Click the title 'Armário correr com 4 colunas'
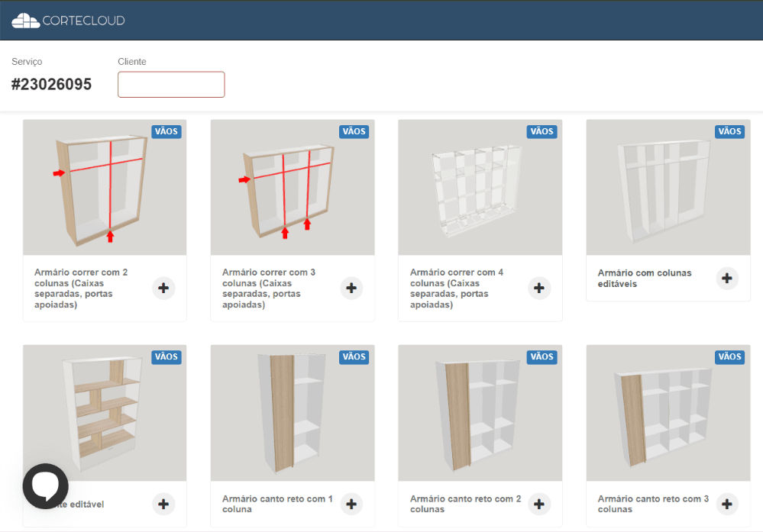This screenshot has height=532, width=763. [x=457, y=289]
